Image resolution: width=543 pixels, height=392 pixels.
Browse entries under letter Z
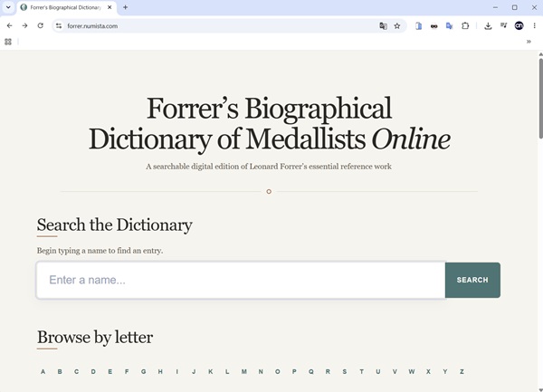(462, 371)
